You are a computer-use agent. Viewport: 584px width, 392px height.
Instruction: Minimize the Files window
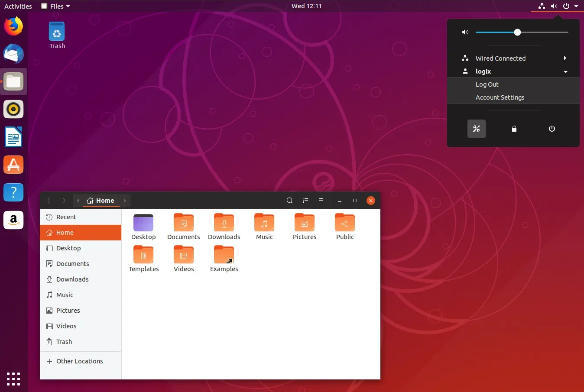pyautogui.click(x=340, y=201)
